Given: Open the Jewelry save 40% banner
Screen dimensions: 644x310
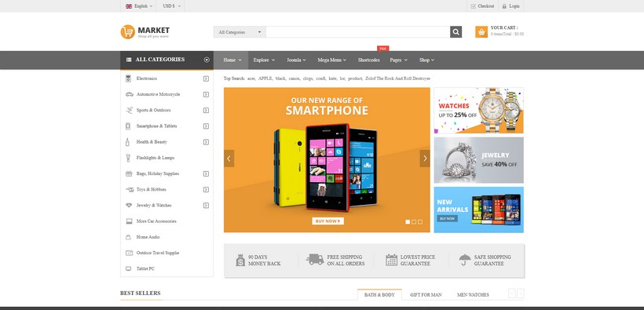Looking at the screenshot, I should (x=478, y=160).
